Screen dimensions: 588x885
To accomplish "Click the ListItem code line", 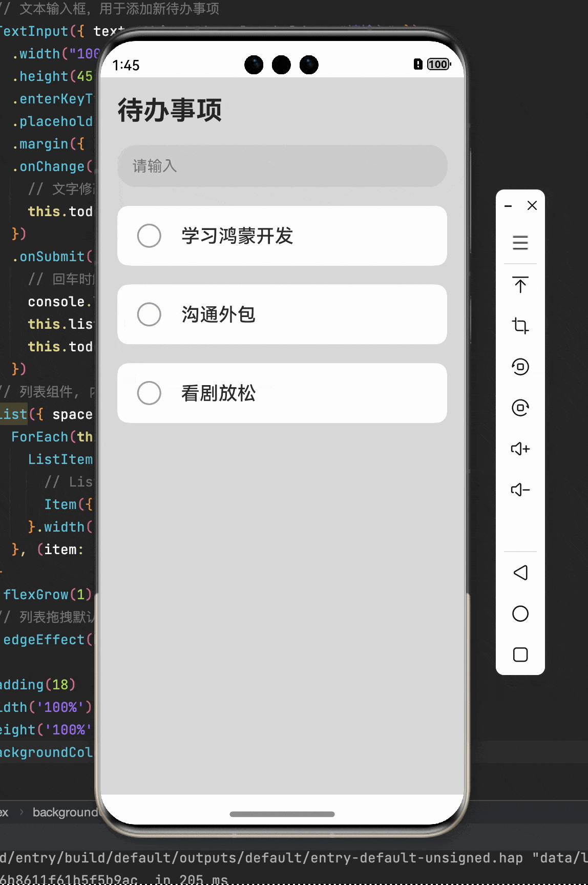I will point(60,459).
